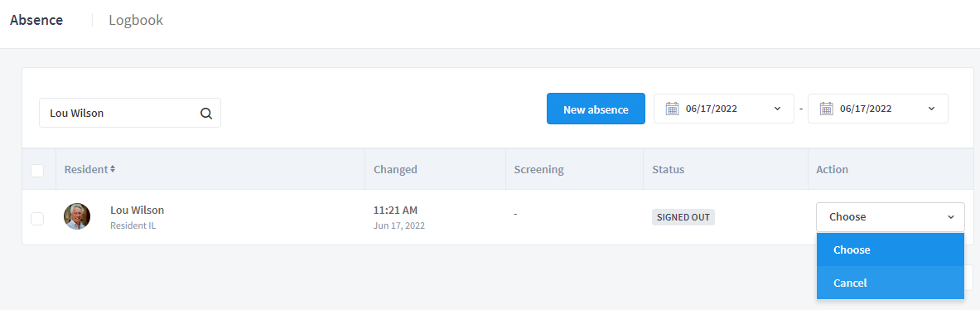Switch to the Logbook tab

pyautogui.click(x=136, y=20)
